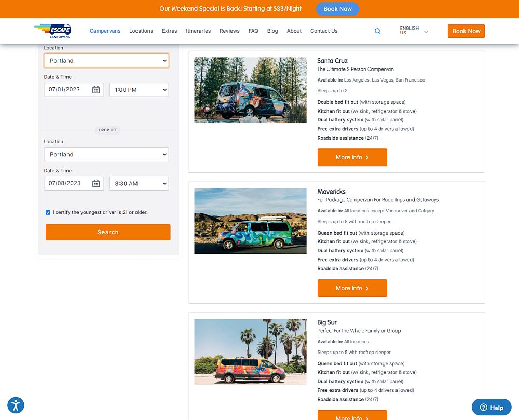The image size is (519, 420).
Task: Expand the ENGLISH US language selector
Action: coord(413,31)
